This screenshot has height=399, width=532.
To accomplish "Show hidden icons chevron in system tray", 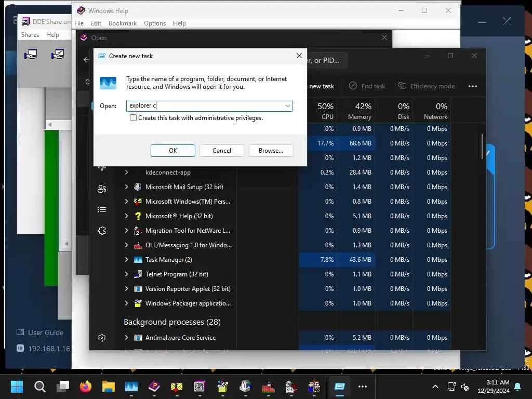I will coord(435,387).
